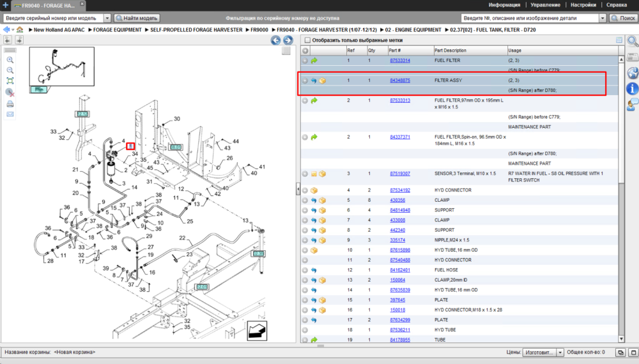Open FORAGE EQUIPMENT breadcrumb level
This screenshot has width=639, height=364.
tap(118, 30)
